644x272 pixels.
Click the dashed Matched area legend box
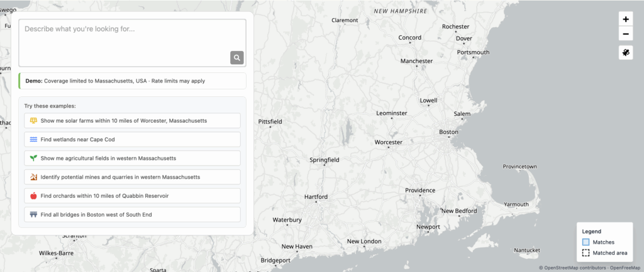586,252
